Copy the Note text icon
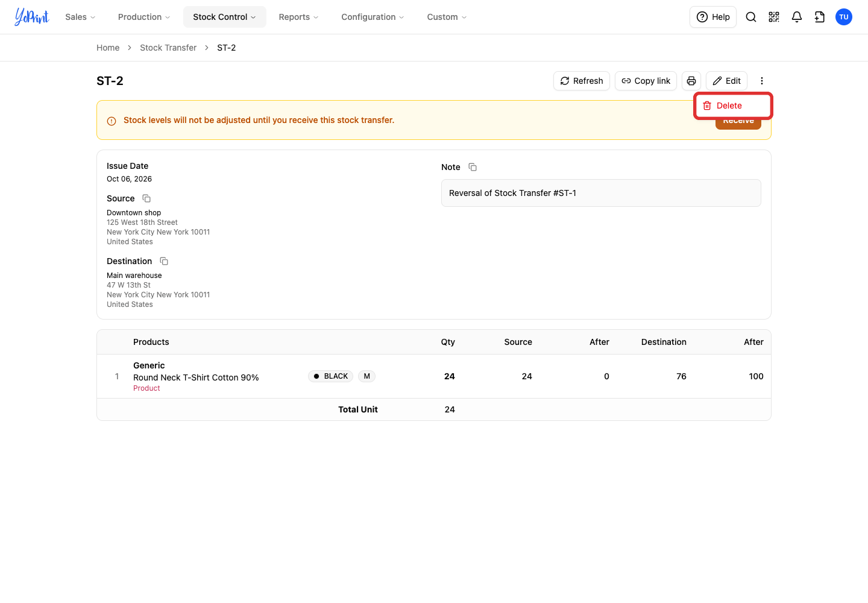The image size is (868, 603). point(473,167)
